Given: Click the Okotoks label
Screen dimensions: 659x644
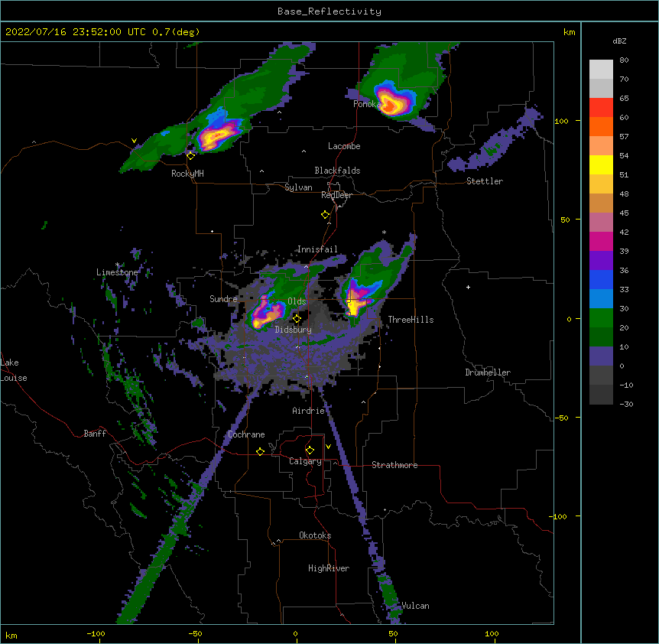Looking at the screenshot, I should tap(315, 535).
